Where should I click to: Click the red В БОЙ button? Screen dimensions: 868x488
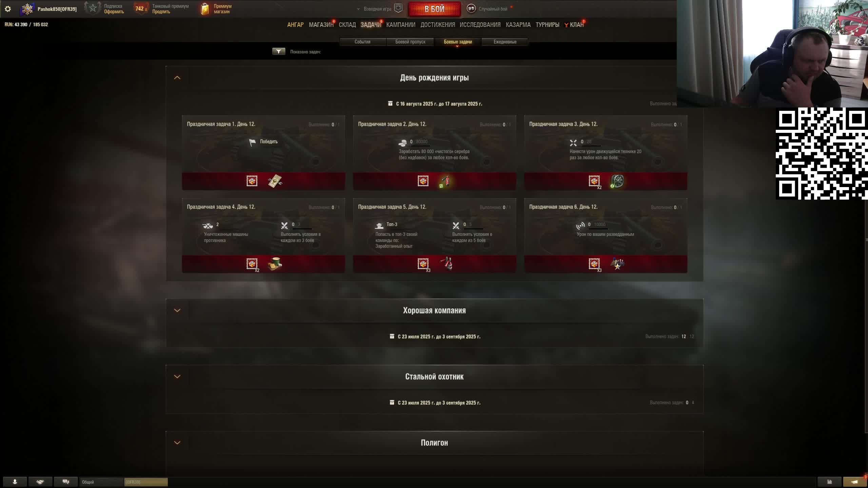[x=435, y=9]
